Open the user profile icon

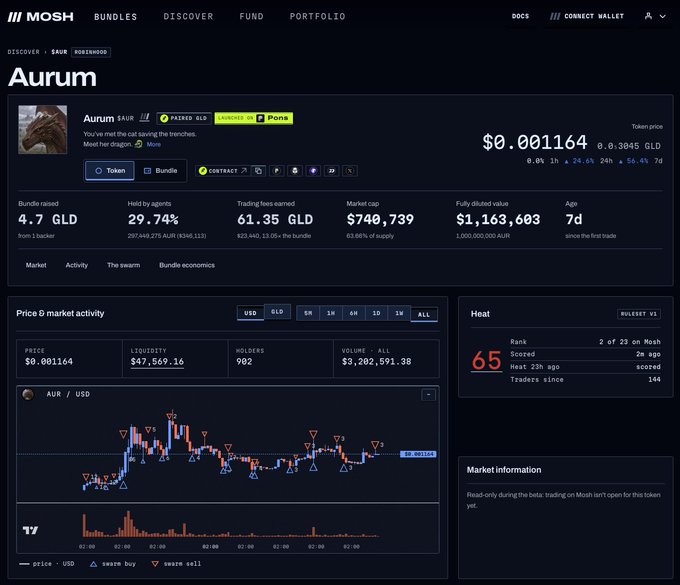pyautogui.click(x=648, y=16)
